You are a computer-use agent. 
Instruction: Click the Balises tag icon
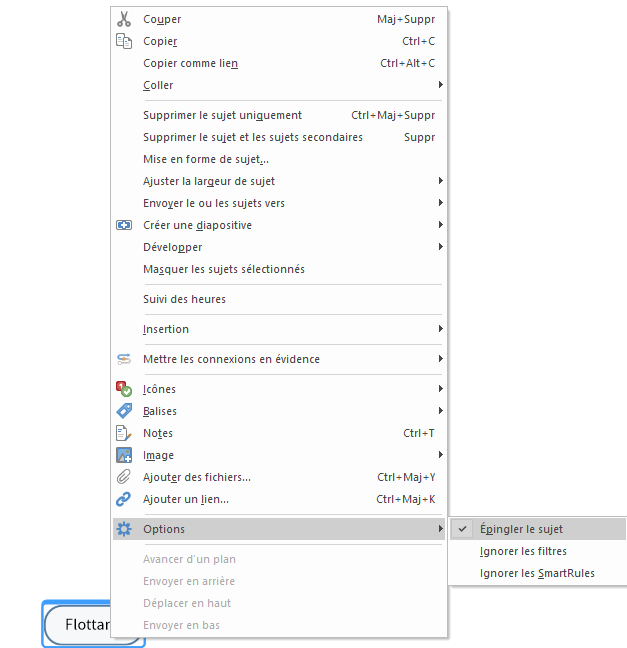(x=124, y=411)
